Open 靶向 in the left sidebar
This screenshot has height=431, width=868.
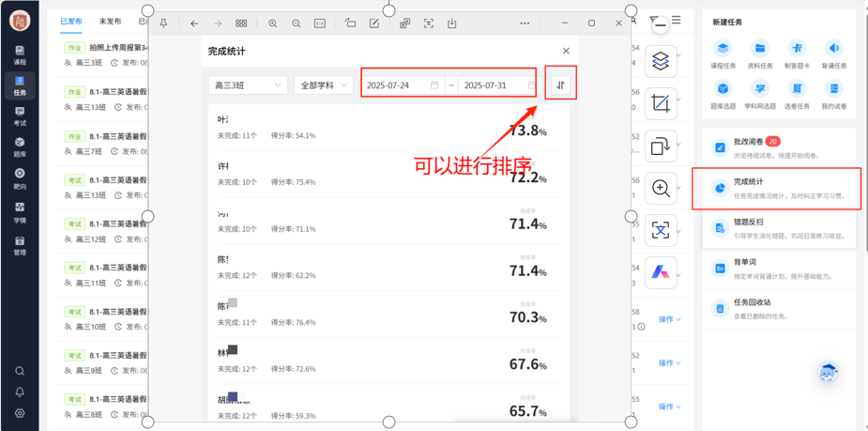(20, 179)
